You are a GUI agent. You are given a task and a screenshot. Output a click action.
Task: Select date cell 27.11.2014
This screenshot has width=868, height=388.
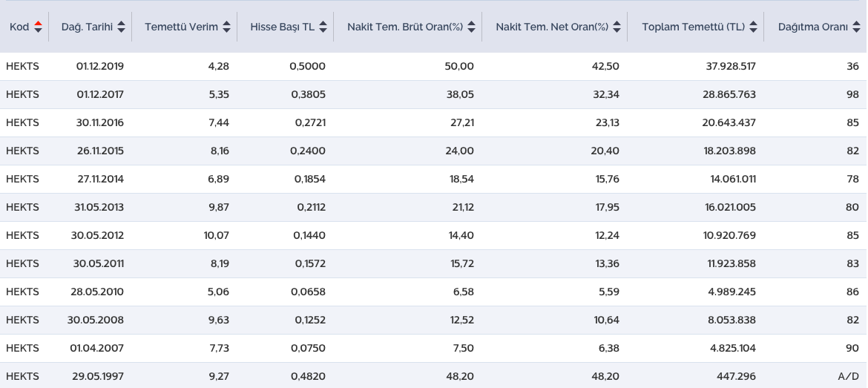101,180
